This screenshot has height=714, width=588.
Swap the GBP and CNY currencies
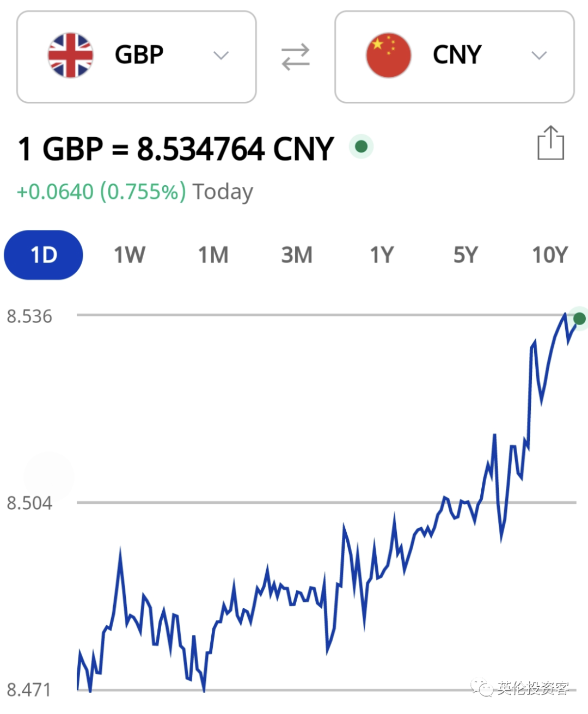[x=296, y=57]
